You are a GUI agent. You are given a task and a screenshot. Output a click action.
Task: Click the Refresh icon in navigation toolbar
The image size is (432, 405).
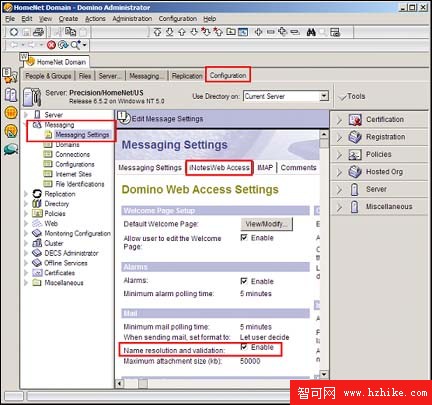[63, 45]
